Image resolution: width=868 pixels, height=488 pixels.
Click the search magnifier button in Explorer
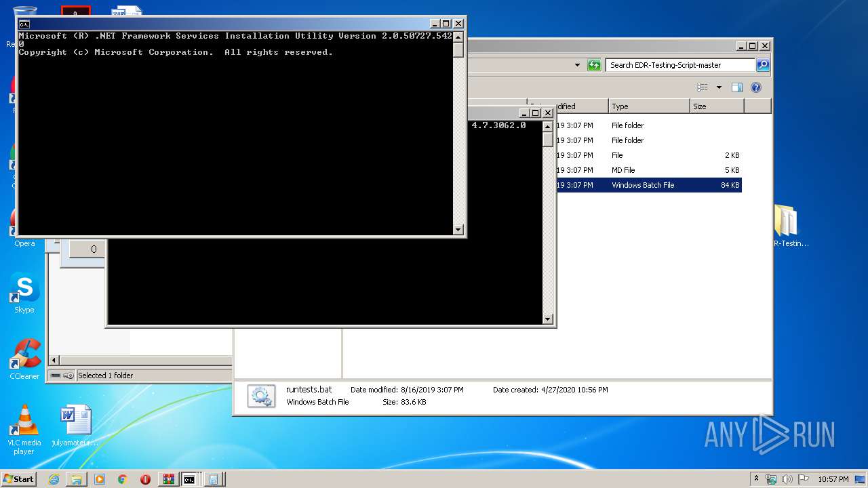pos(763,65)
